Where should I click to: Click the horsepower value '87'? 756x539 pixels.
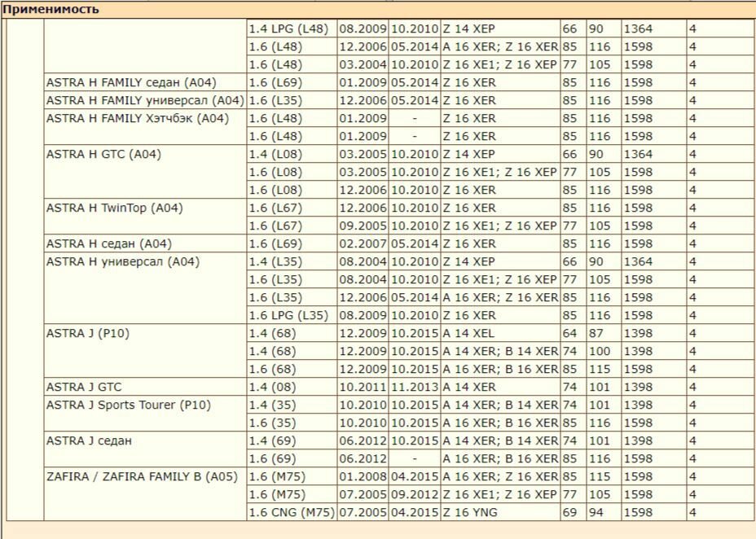[604, 333]
